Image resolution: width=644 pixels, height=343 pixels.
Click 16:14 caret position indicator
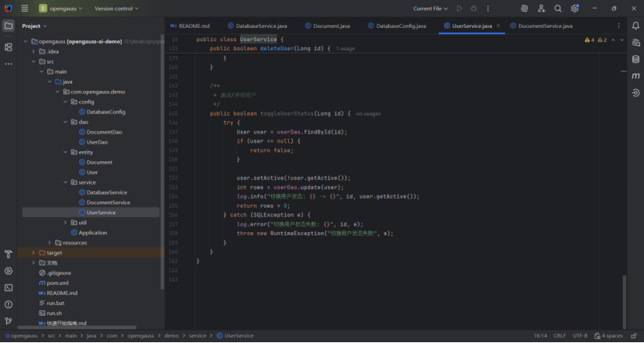540,336
